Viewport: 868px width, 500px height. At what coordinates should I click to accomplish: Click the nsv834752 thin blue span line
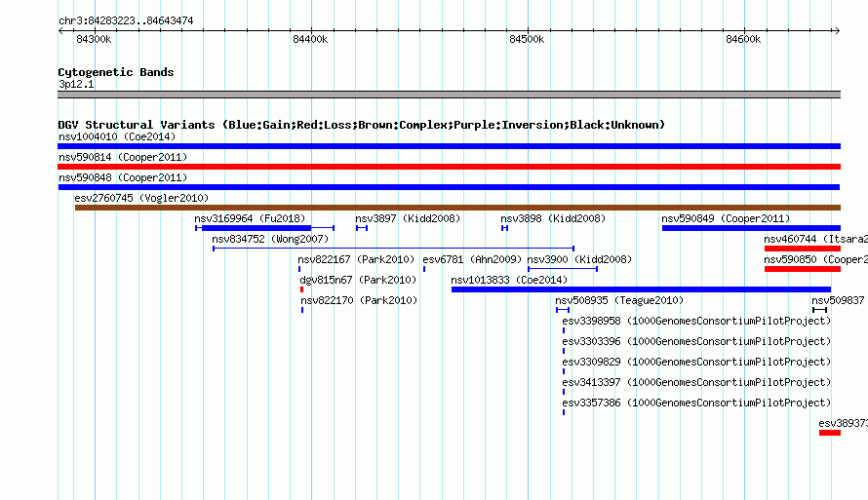click(x=394, y=249)
